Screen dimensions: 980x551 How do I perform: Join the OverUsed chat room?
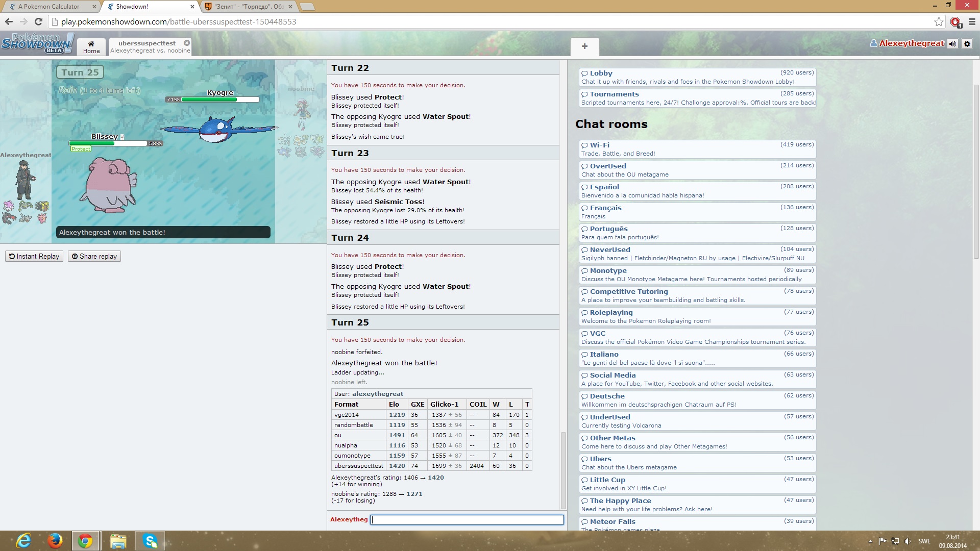click(x=697, y=170)
